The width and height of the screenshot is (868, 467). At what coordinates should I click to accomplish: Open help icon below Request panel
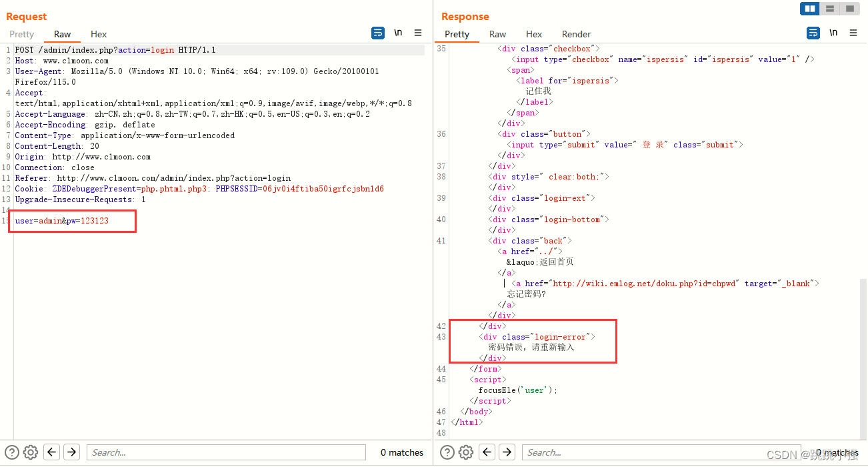click(x=12, y=452)
